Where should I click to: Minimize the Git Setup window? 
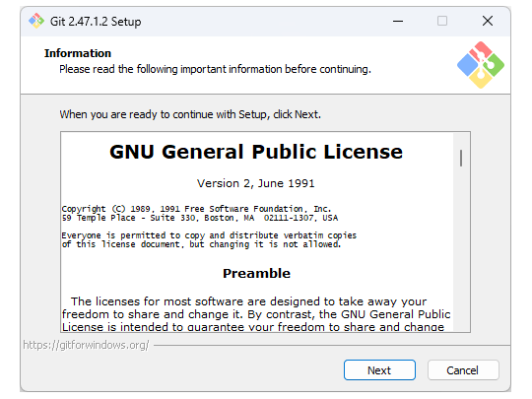pyautogui.click(x=398, y=21)
